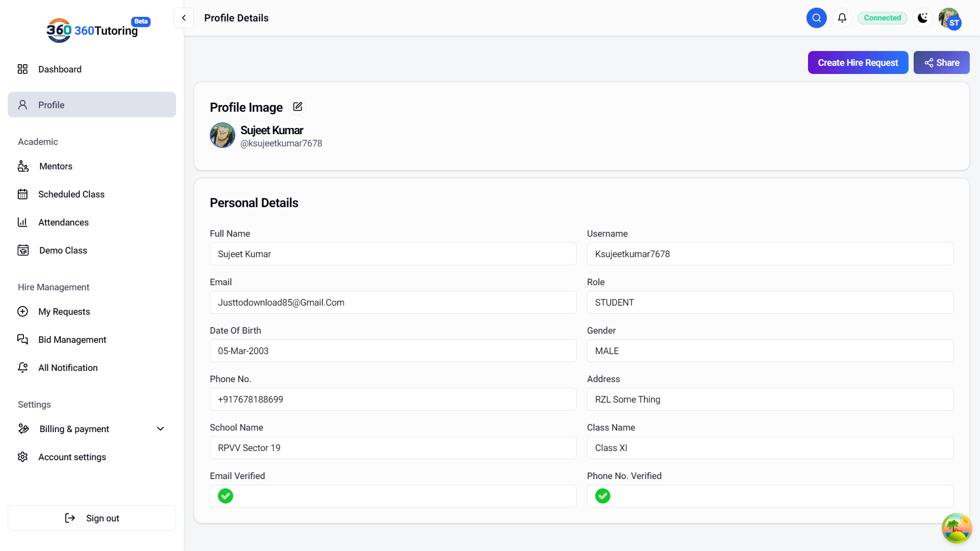Open the notifications bell icon
Image resolution: width=980 pixels, height=551 pixels.
pyautogui.click(x=842, y=18)
